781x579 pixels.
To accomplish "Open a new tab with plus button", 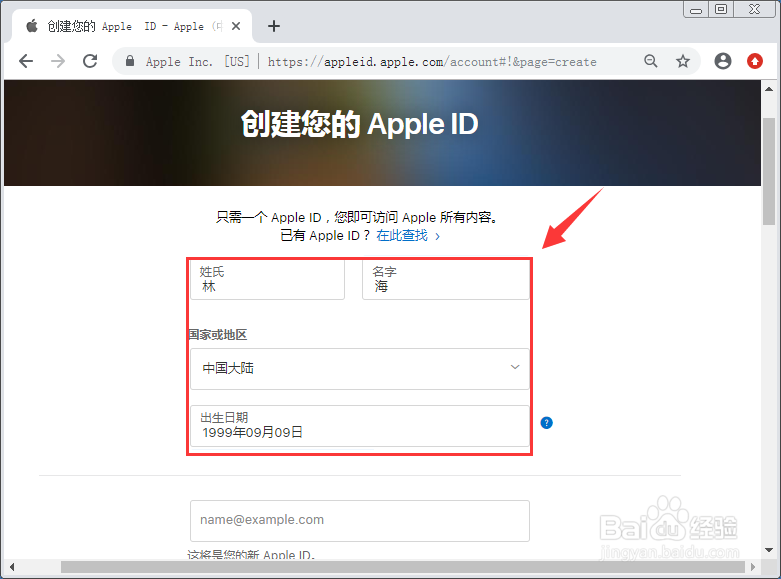I will pos(274,26).
